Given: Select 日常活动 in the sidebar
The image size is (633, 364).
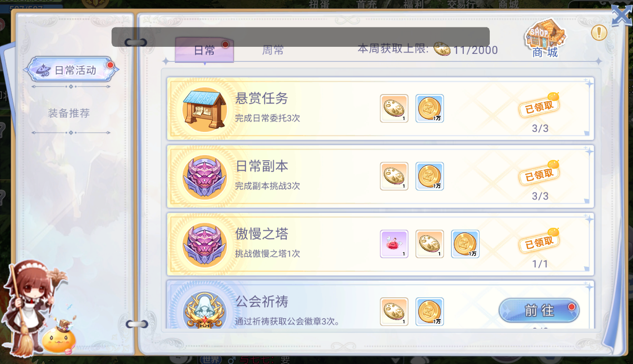Looking at the screenshot, I should coord(71,70).
